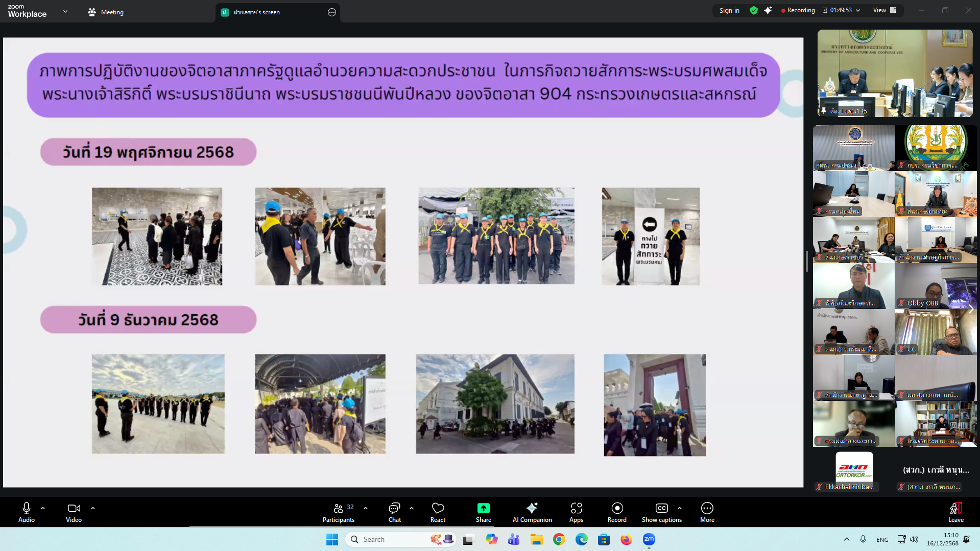The image size is (980, 551).
Task: Select the Meeting tab
Action: click(x=106, y=12)
